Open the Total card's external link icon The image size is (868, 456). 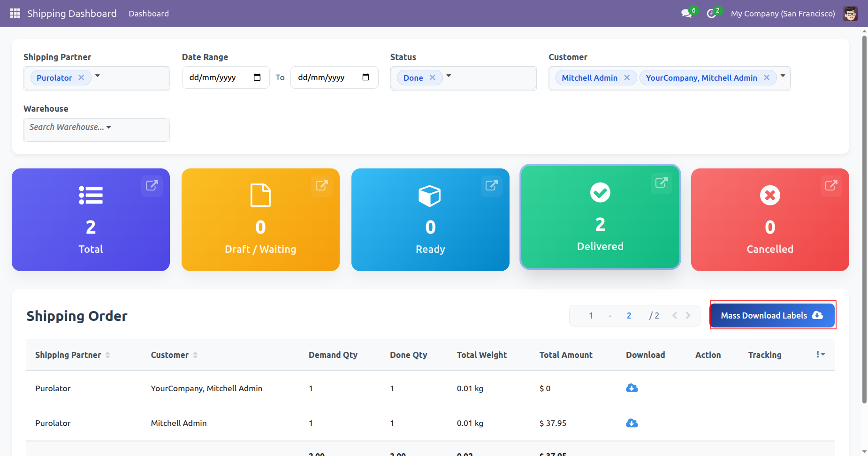(x=152, y=185)
